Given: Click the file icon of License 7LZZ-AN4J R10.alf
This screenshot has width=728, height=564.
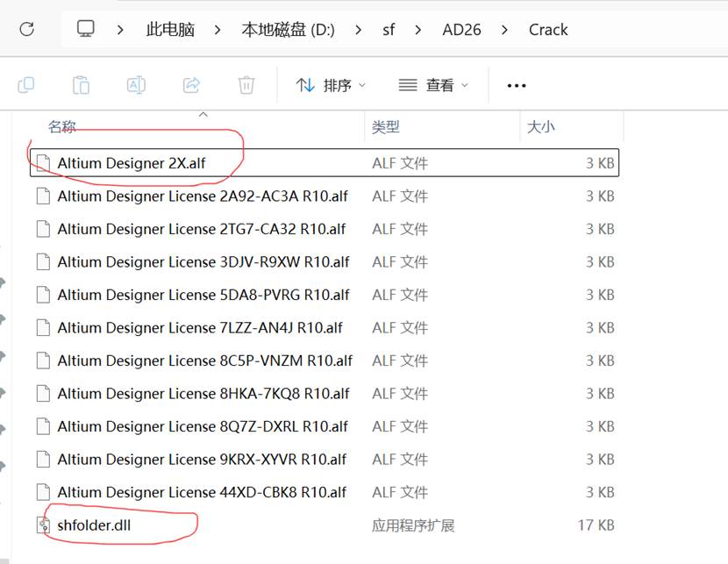Looking at the screenshot, I should coord(43,328).
